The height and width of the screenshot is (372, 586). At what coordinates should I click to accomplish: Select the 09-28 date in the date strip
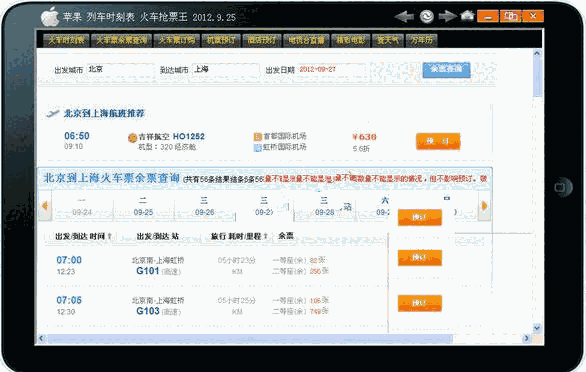coord(324,207)
